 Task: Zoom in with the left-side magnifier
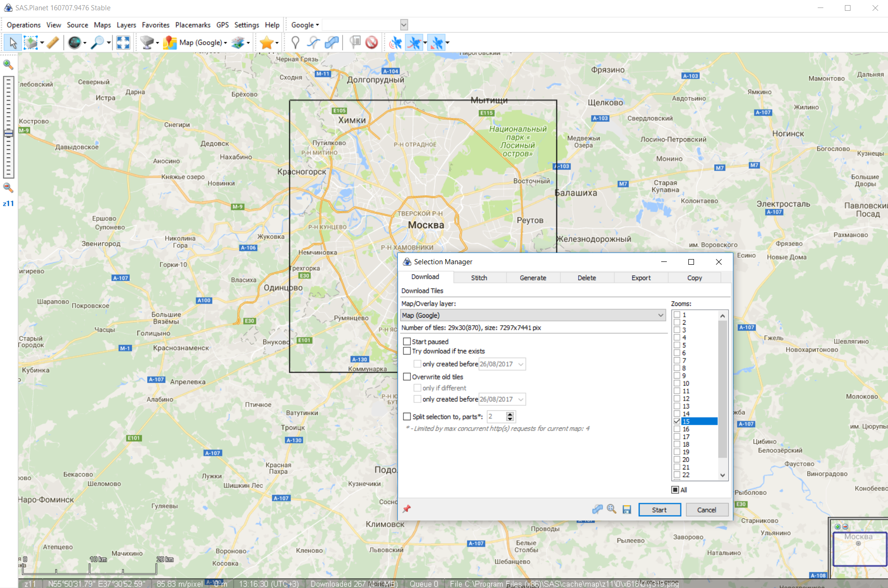[8, 65]
